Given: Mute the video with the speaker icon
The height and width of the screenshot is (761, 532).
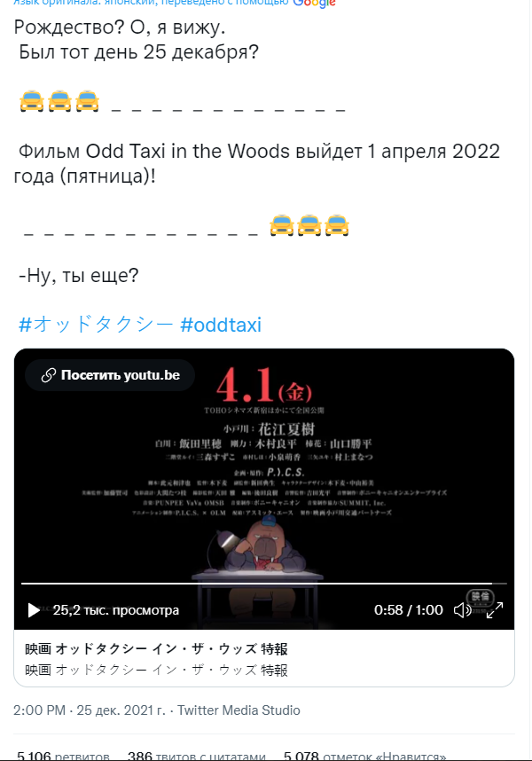Looking at the screenshot, I should pyautogui.click(x=462, y=610).
